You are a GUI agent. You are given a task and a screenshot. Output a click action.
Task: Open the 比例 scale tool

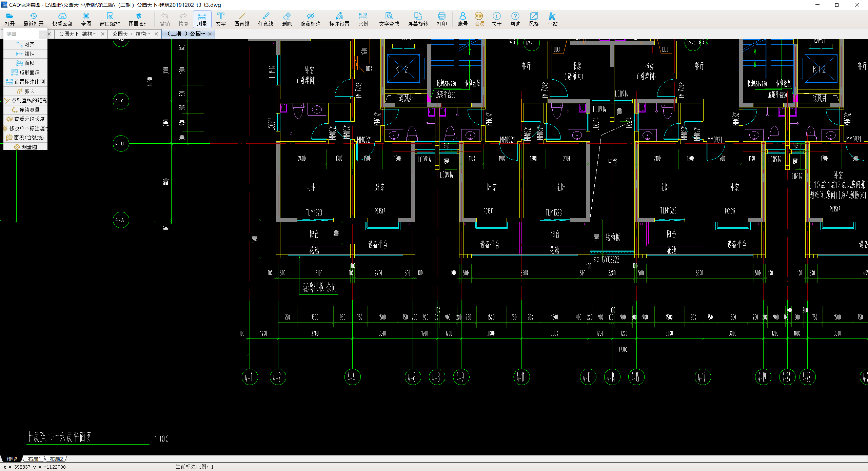pos(363,19)
